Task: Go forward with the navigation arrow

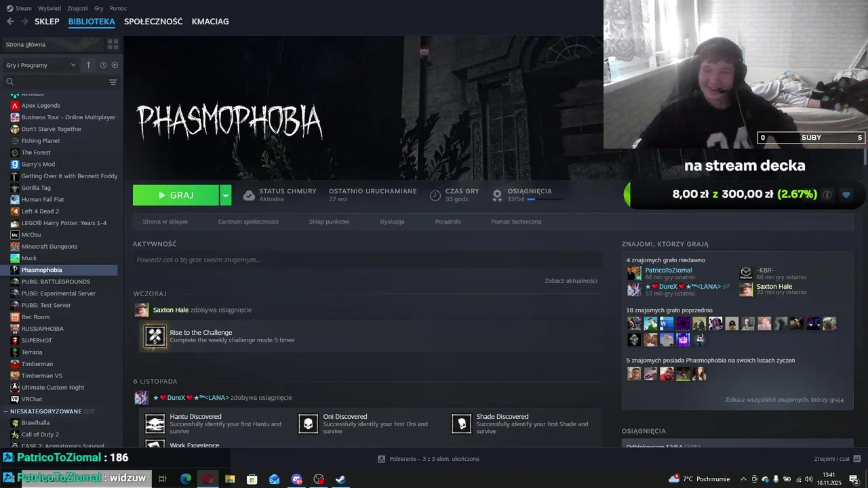Action: click(x=24, y=22)
